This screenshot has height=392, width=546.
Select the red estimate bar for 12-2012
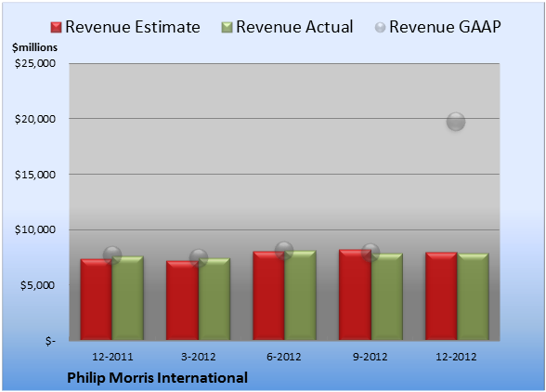point(441,296)
